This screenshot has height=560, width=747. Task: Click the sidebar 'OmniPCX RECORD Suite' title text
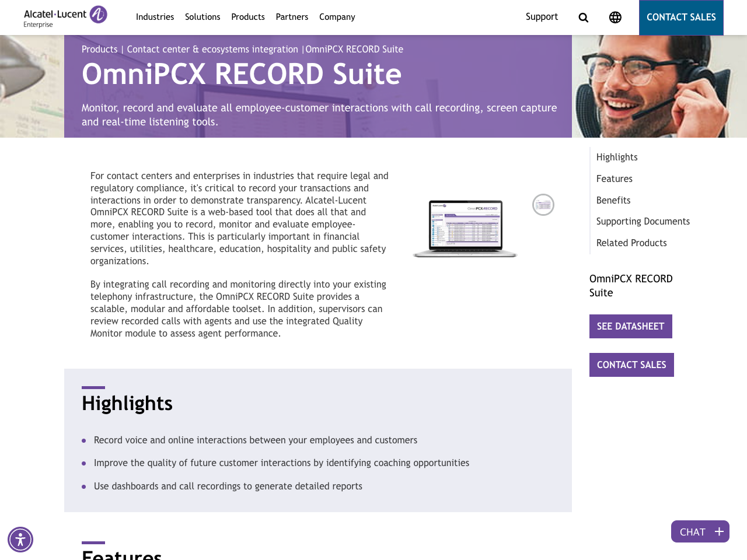[631, 286]
